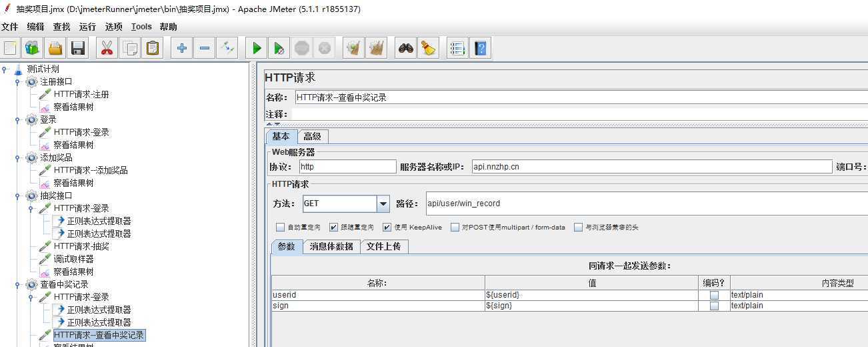This screenshot has height=347, width=868.
Task: Uncheck 跟随重定向 checkbox
Action: 333,227
